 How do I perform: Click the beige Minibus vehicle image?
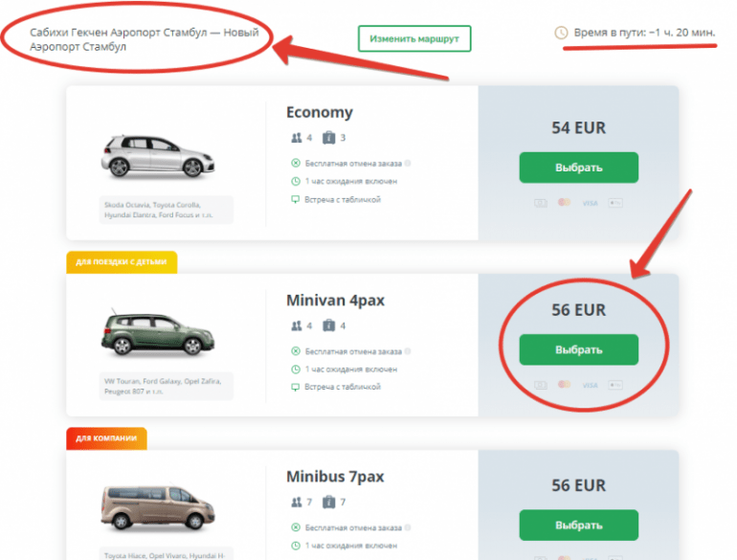click(x=158, y=507)
